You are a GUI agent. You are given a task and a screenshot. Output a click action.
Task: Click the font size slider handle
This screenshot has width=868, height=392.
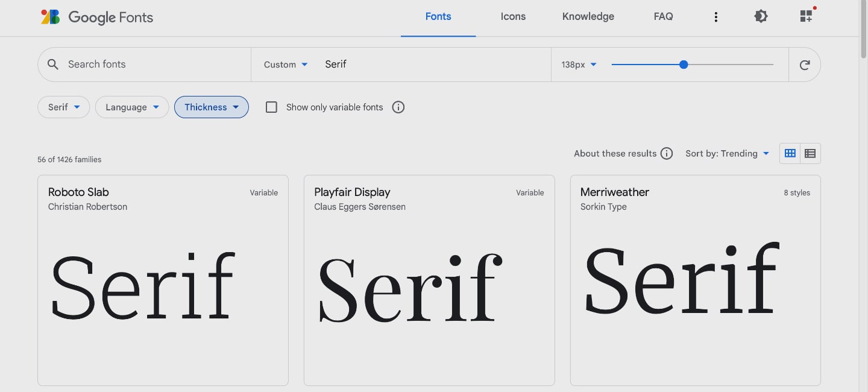(684, 65)
